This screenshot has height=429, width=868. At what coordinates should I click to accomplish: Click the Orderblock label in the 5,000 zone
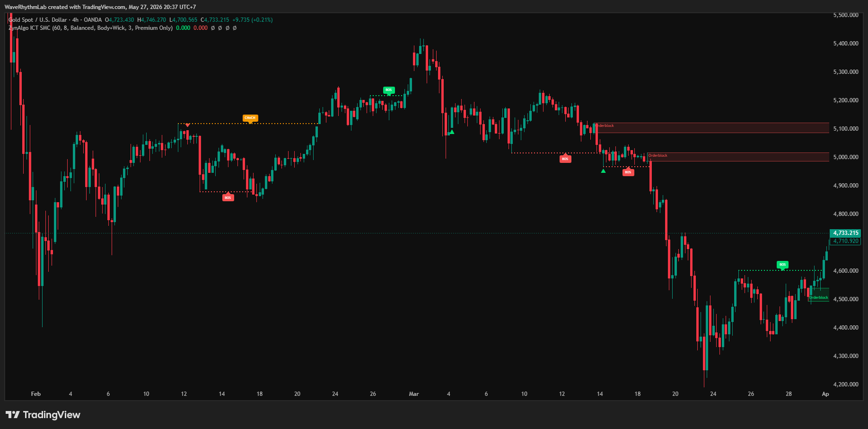click(x=658, y=155)
